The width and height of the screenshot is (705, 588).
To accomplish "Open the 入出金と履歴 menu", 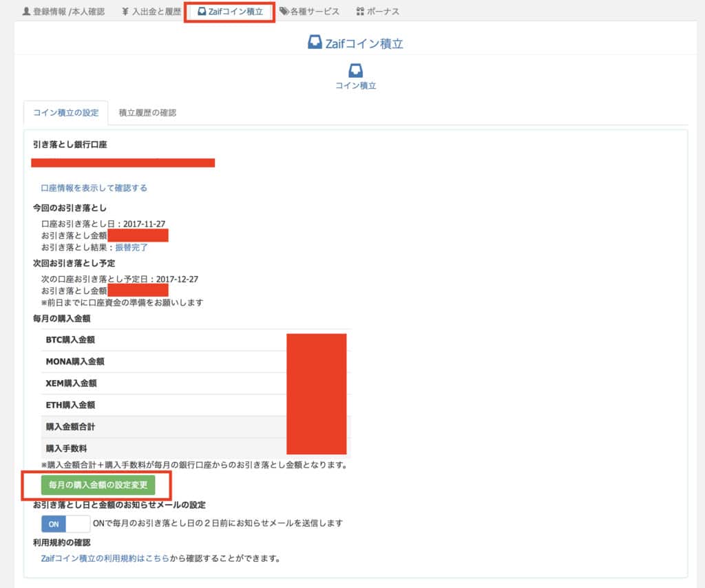I will (151, 12).
